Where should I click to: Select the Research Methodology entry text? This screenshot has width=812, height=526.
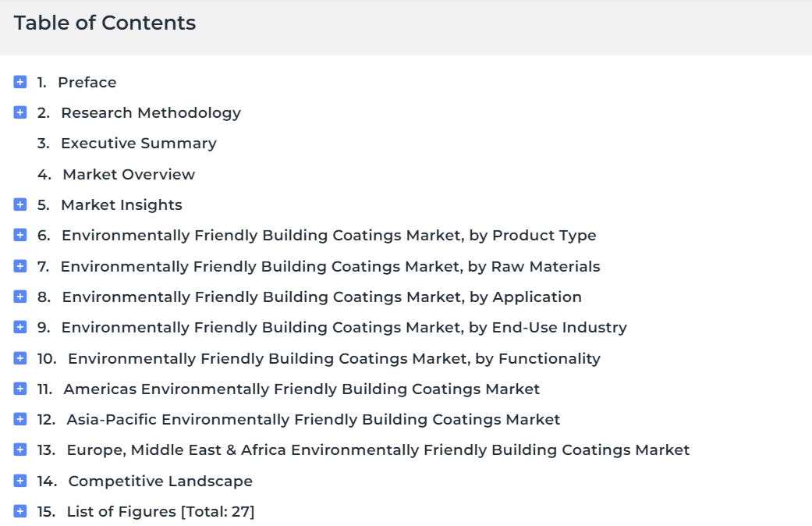(x=151, y=113)
